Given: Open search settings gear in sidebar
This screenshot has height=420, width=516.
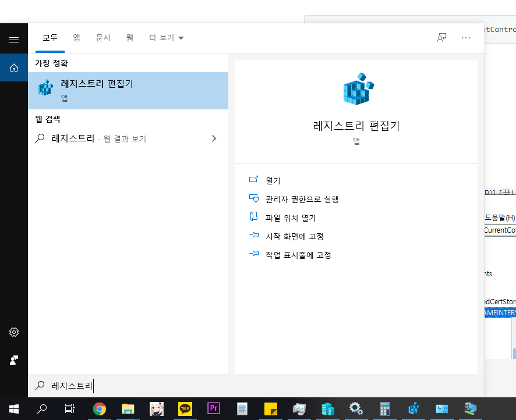Looking at the screenshot, I should click(14, 332).
